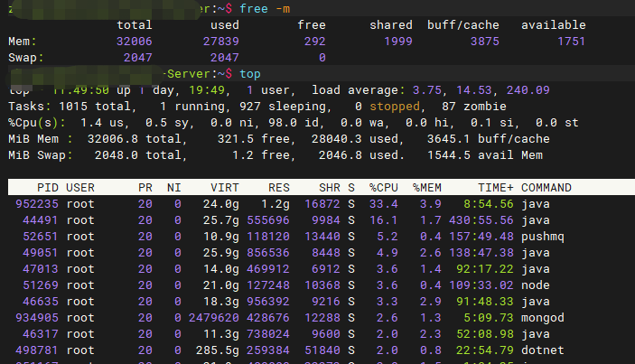Viewport: 635px width, 364px height.
Task: Select the PID column header
Action: (x=47, y=188)
